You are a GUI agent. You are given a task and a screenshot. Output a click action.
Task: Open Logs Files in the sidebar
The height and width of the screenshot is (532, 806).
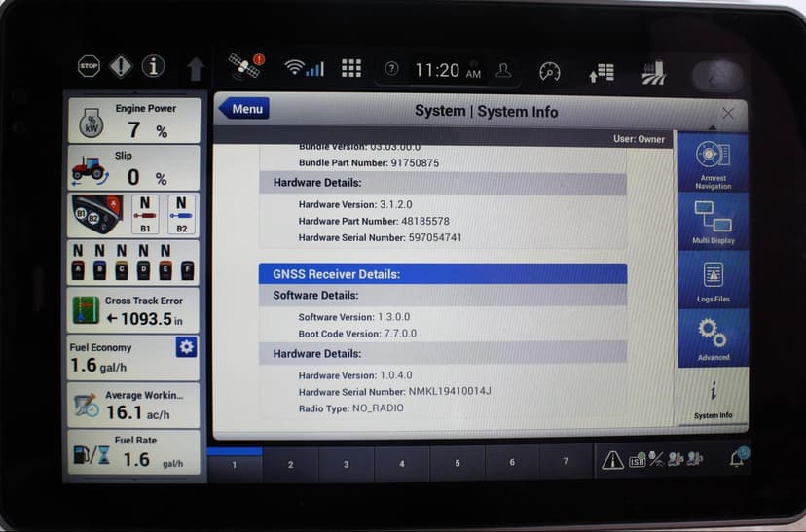[713, 280]
